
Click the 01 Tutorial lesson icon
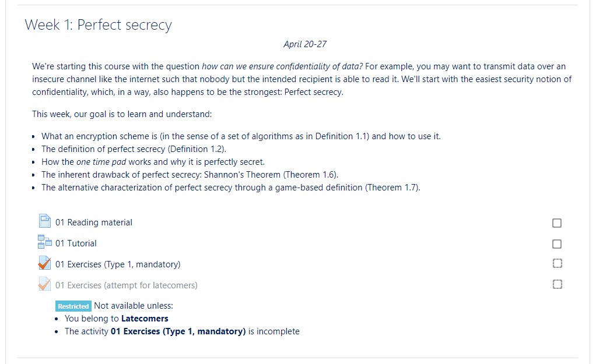click(45, 242)
